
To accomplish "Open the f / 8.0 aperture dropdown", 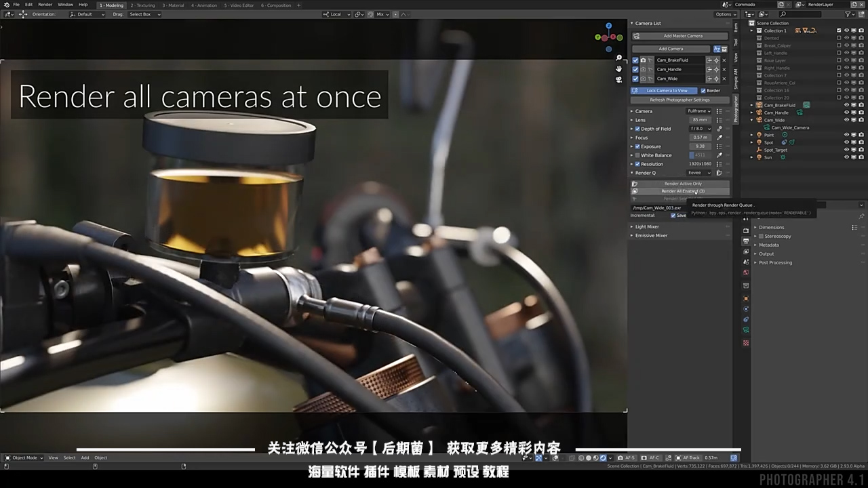I will [700, 129].
